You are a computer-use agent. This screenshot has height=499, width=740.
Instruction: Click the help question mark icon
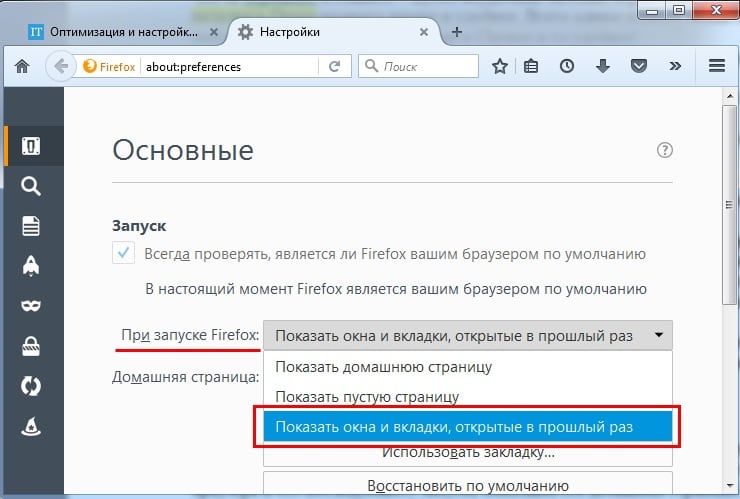tap(665, 151)
